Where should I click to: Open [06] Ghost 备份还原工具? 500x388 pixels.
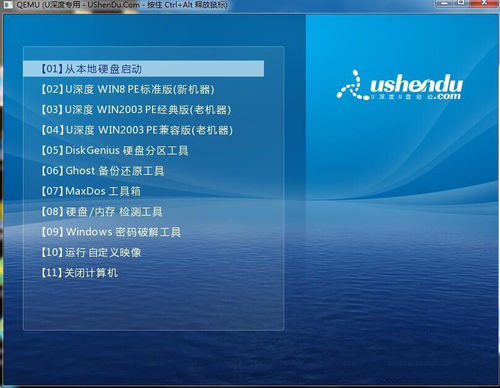click(x=103, y=171)
